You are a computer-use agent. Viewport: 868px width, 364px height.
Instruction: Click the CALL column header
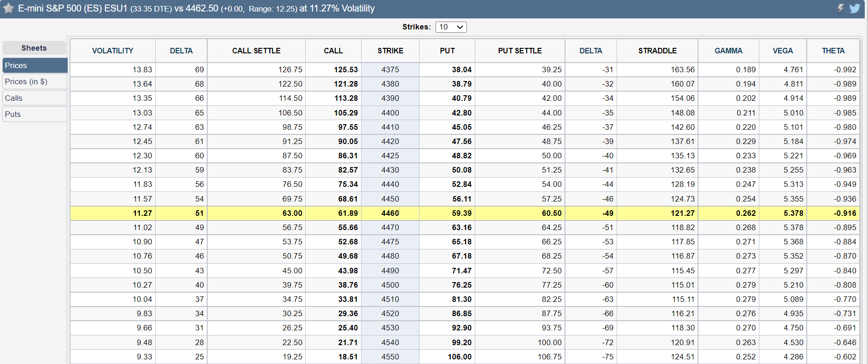(333, 51)
